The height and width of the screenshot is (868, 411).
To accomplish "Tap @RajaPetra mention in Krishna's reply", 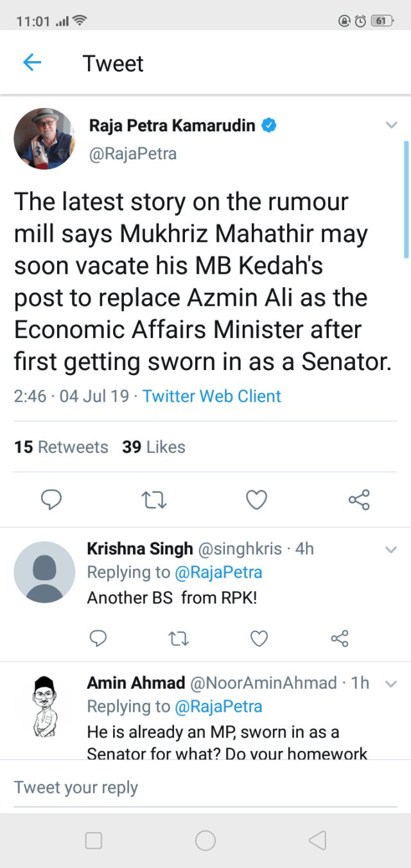I will 218,572.
